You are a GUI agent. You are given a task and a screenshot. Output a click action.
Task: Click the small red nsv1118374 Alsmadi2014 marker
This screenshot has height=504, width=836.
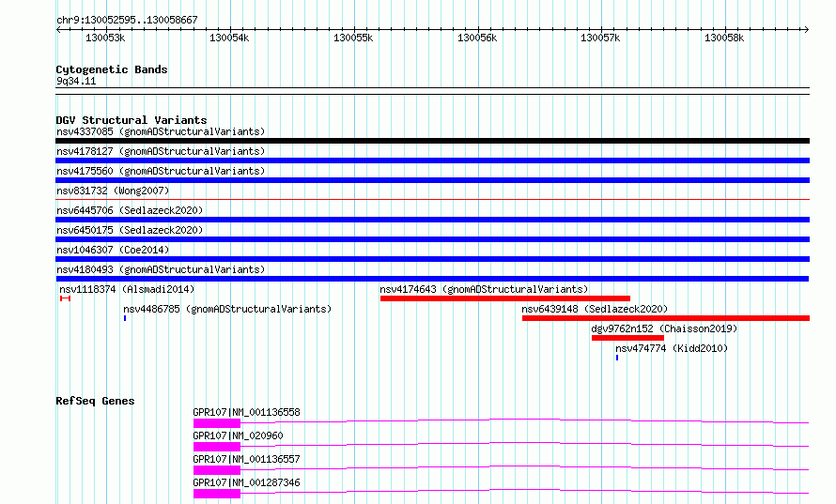[x=65, y=298]
